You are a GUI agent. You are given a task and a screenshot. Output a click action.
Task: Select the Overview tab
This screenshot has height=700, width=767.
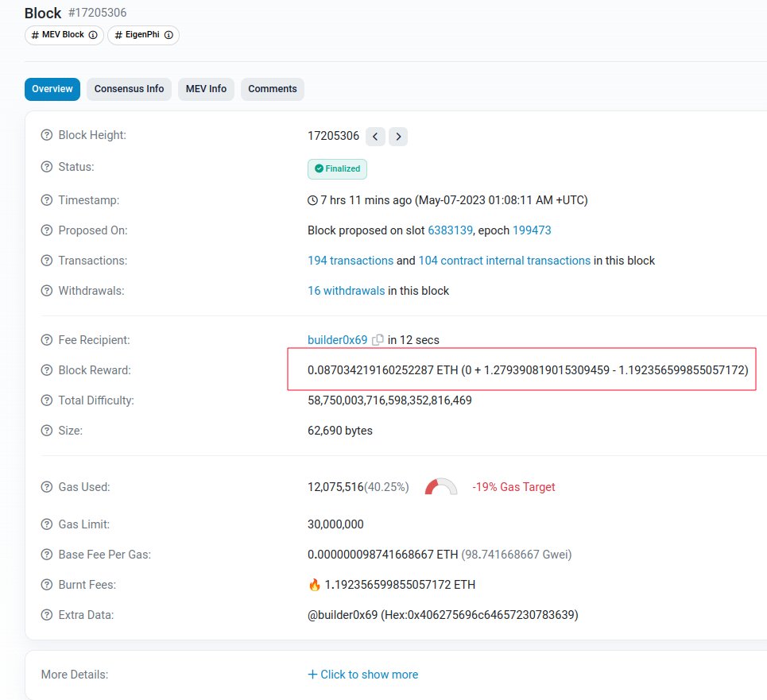(x=52, y=89)
